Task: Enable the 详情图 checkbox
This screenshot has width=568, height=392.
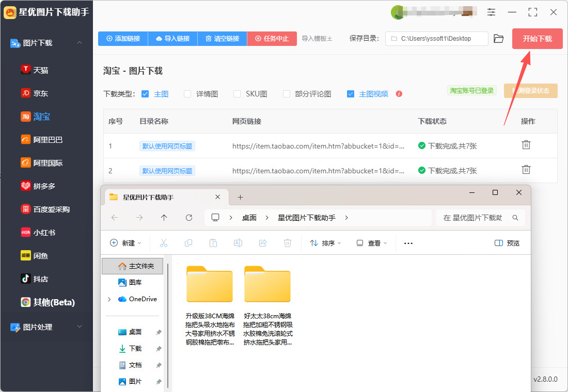Action: pyautogui.click(x=187, y=94)
